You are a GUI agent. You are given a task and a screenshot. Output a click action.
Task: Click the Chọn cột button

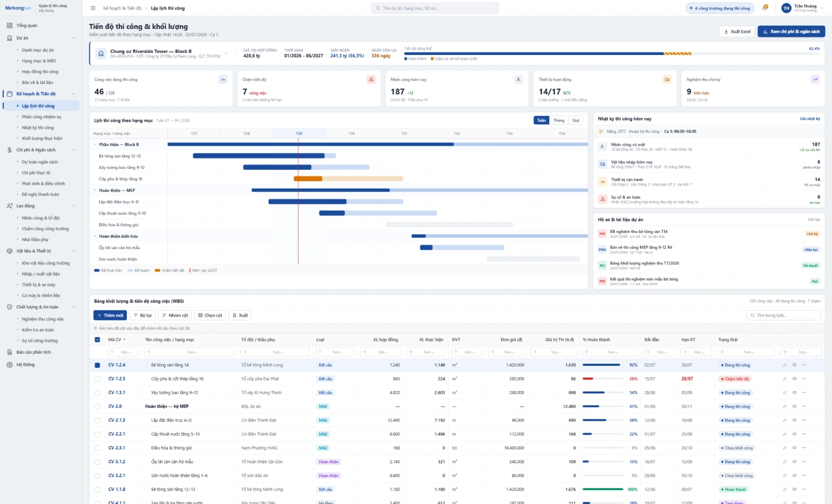(x=210, y=315)
